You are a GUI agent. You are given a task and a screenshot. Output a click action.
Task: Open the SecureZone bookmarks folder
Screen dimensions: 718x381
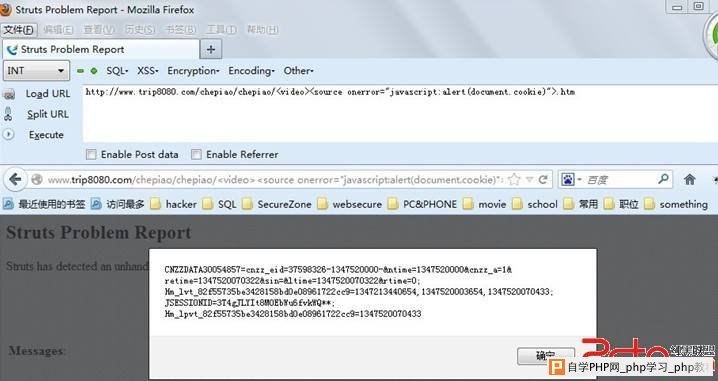point(277,204)
